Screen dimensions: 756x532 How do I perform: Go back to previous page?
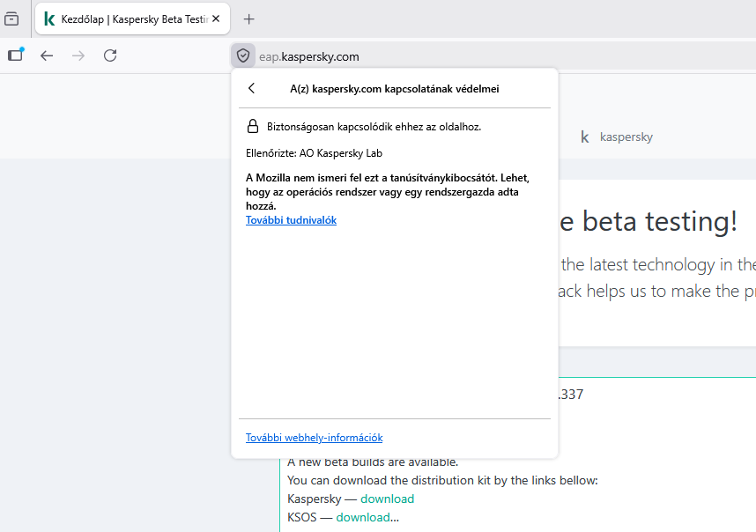point(47,55)
